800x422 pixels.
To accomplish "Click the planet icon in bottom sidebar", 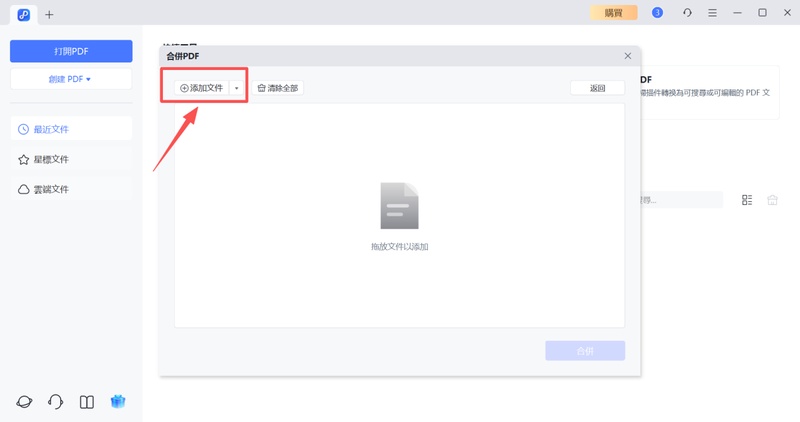I will click(x=24, y=402).
